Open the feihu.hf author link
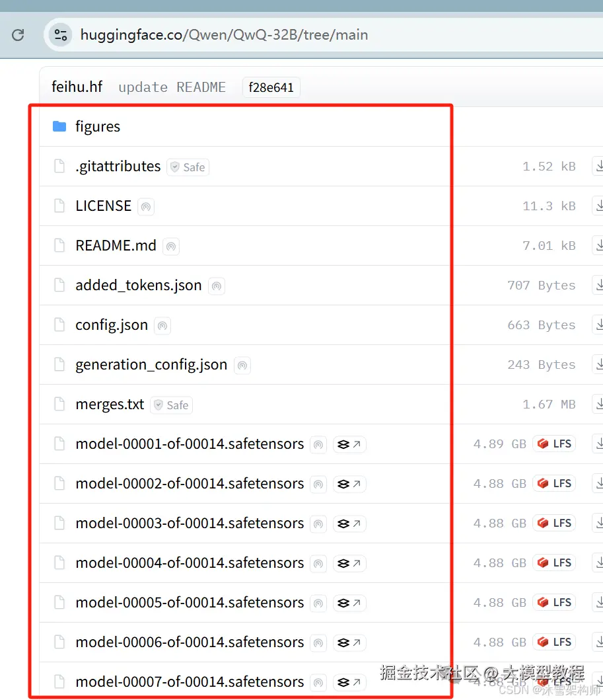Viewport: 603px width, 700px height. click(77, 87)
